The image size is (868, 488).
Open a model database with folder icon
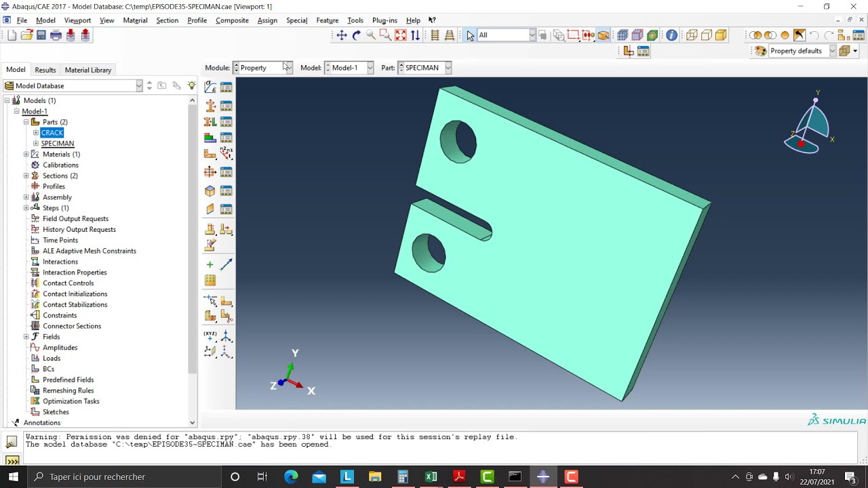(x=27, y=35)
